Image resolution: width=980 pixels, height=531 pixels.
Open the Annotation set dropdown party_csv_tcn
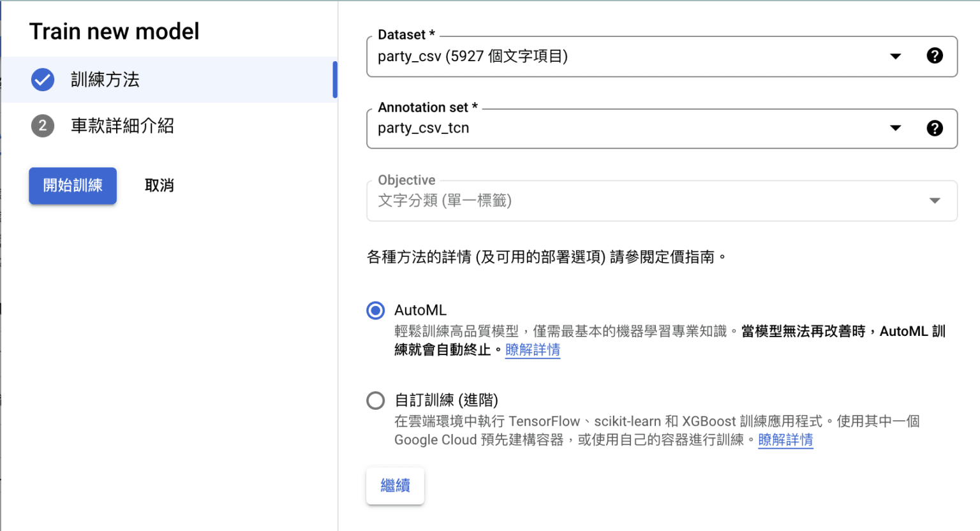896,127
